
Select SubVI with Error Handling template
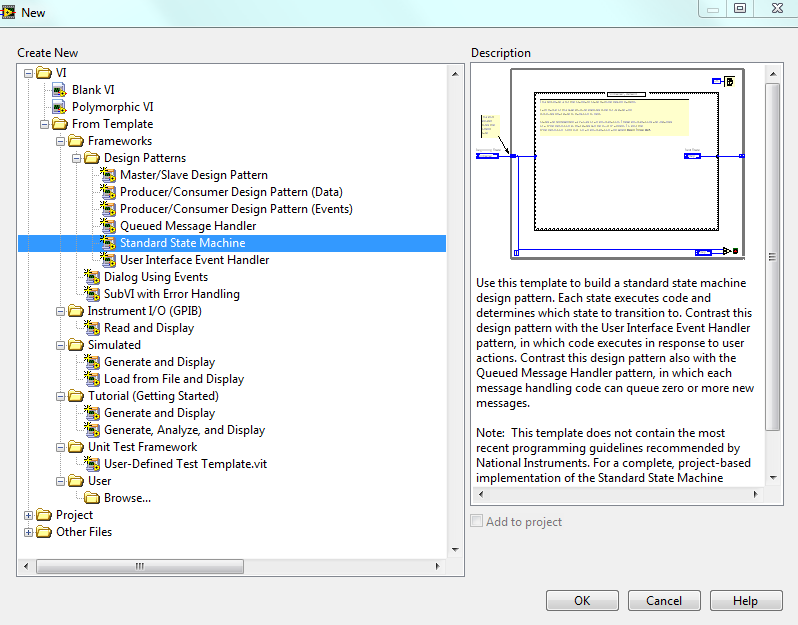[172, 294]
